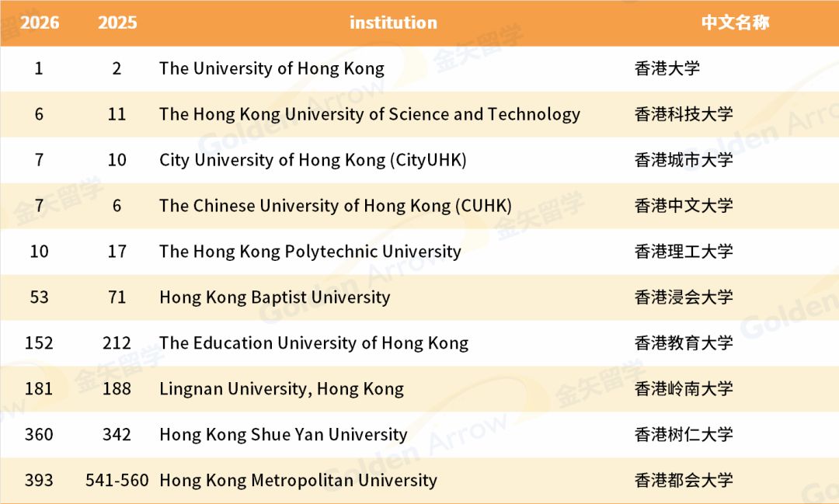Viewport: 839px width, 504px height.
Task: Select The Education University of Hong Kong
Action: point(314,343)
